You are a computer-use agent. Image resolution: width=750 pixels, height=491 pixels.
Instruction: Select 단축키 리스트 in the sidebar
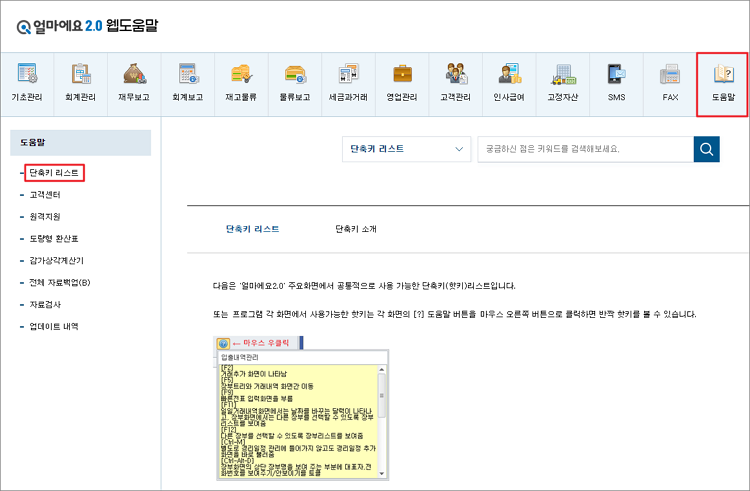coord(54,173)
